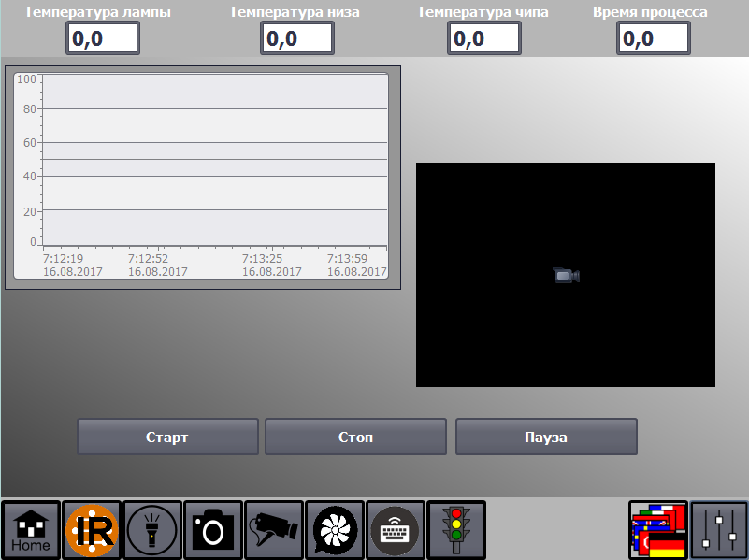Viewport: 749px width, 560px height.
Task: Click the 7:12:19 timestamp on the chart axis
Action: click(x=64, y=258)
